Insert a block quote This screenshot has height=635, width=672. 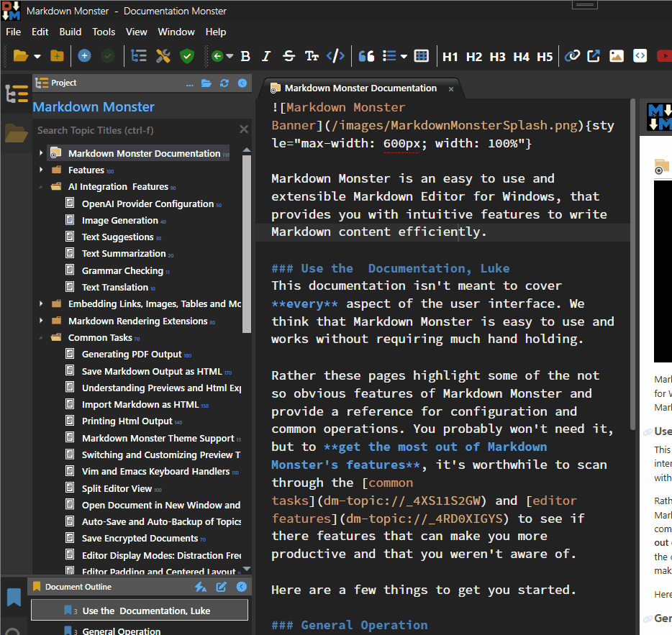pyautogui.click(x=366, y=56)
